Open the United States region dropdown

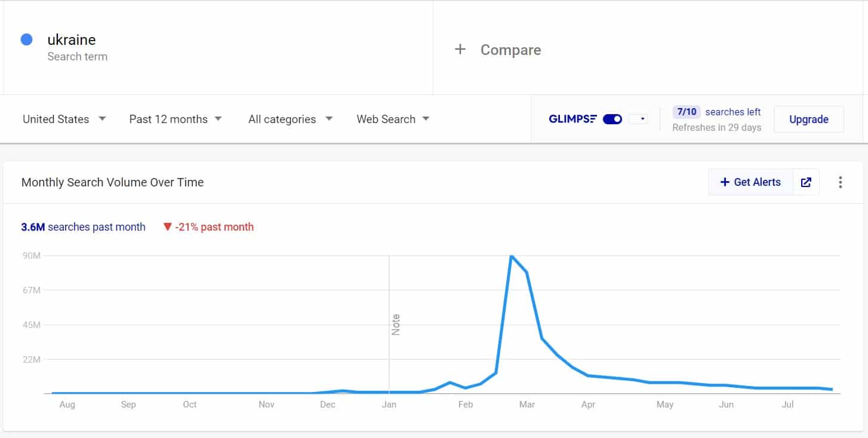(64, 119)
